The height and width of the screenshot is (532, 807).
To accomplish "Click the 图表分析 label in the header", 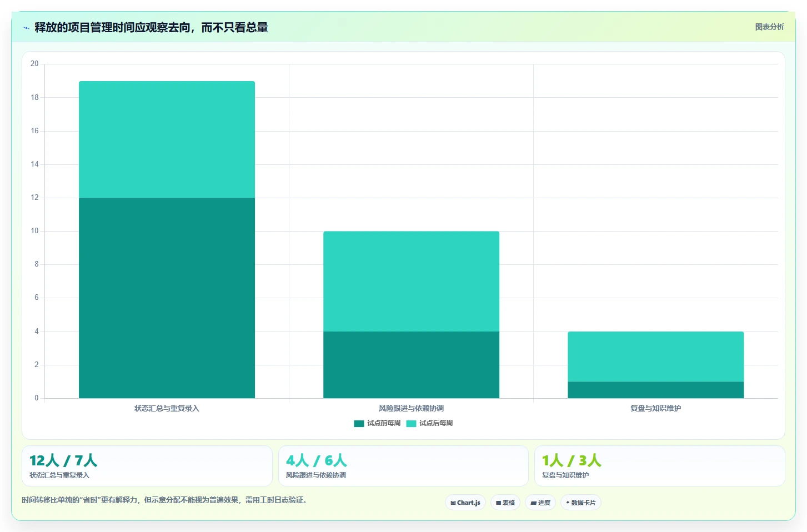I will (769, 27).
